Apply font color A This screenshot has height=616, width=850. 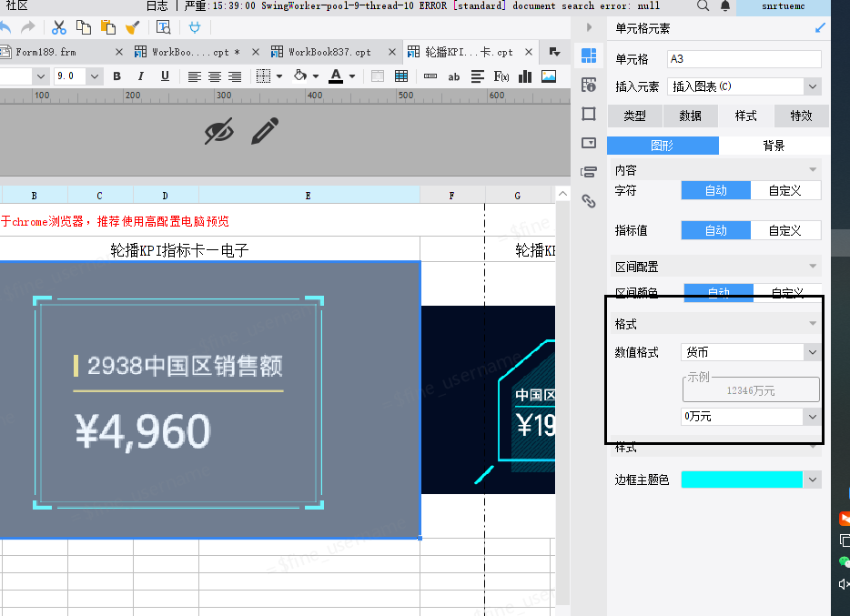[x=336, y=76]
